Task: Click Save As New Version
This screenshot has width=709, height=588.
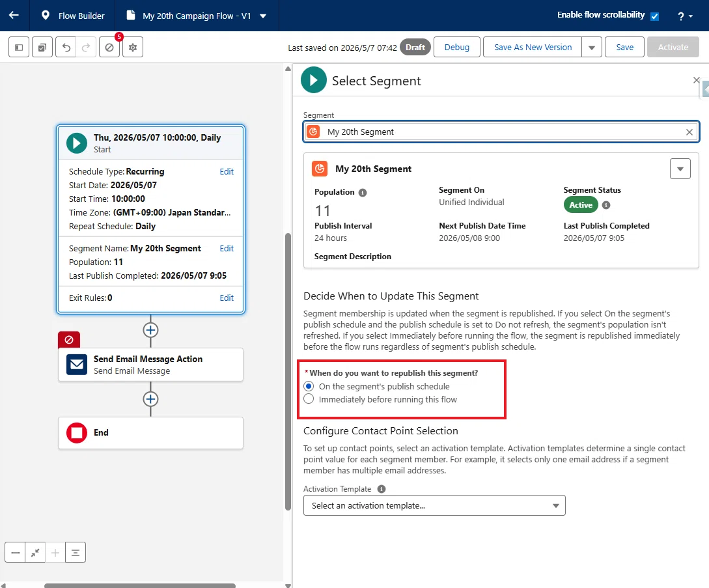Action: pos(533,47)
